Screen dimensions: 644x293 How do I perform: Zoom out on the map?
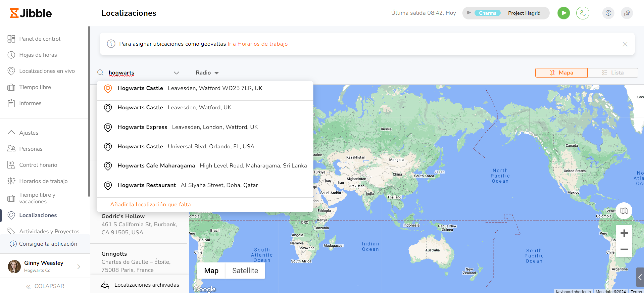click(624, 249)
